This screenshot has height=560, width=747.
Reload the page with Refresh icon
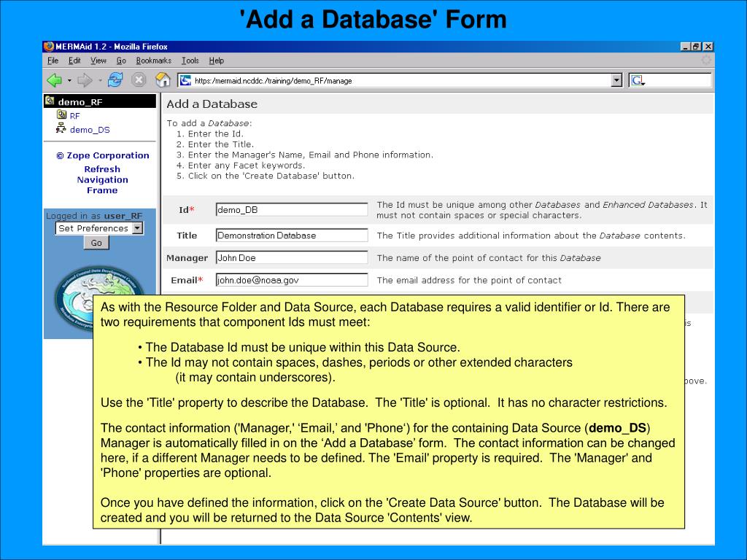(115, 79)
